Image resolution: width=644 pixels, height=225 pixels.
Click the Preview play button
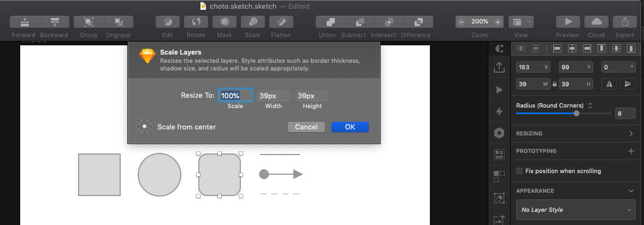click(568, 22)
